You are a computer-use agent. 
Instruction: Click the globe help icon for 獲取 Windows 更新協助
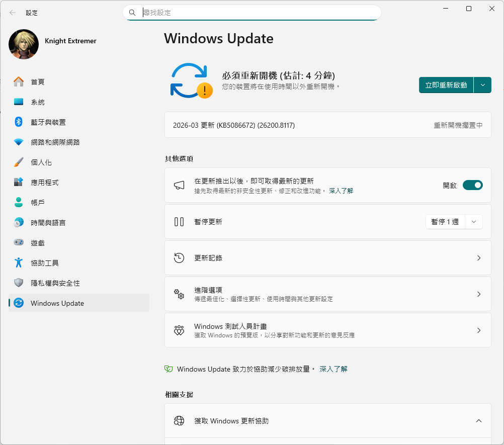coord(179,420)
